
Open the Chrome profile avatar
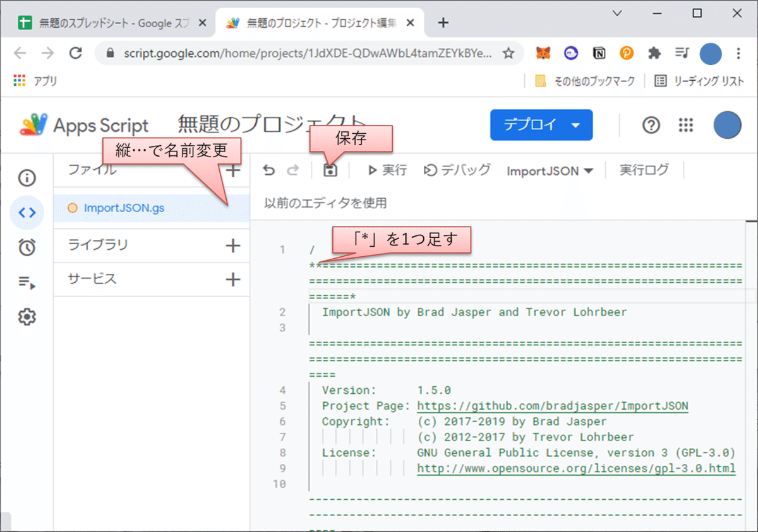click(711, 54)
